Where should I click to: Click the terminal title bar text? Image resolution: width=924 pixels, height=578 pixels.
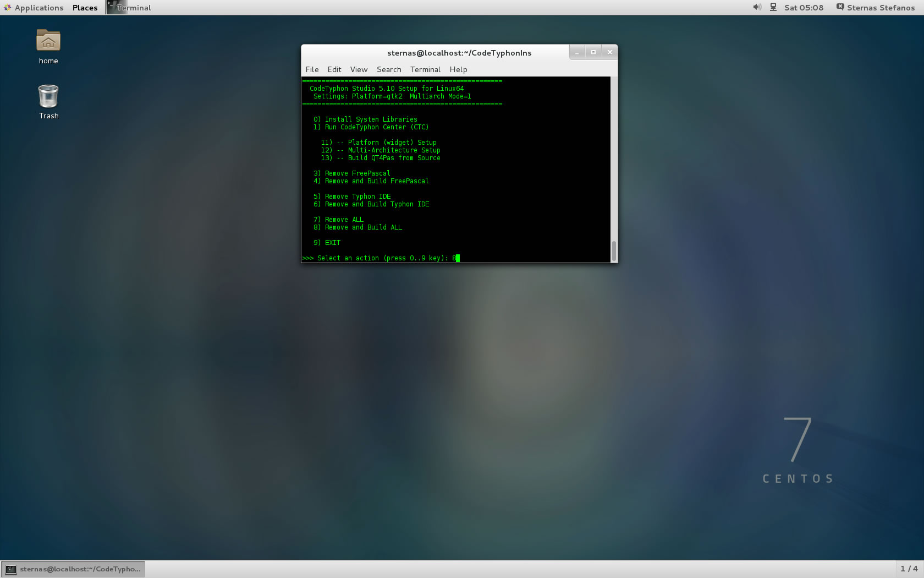[459, 53]
